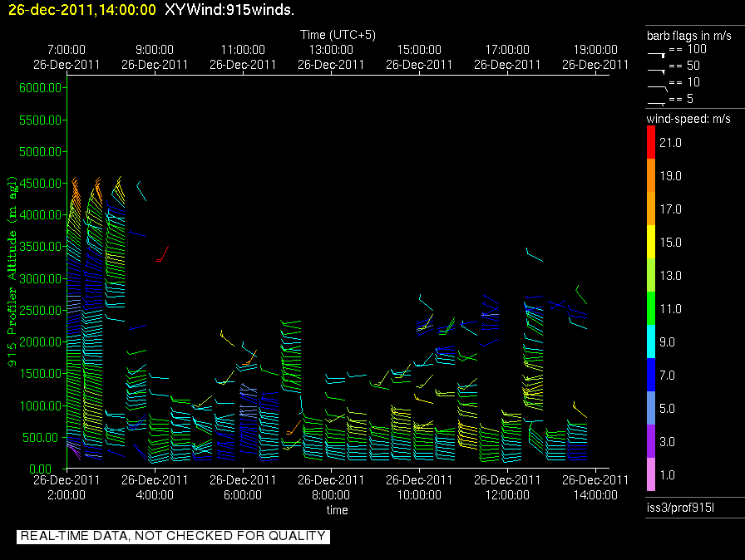
Task: Click the light green 13.0 swatch
Action: tap(650, 275)
